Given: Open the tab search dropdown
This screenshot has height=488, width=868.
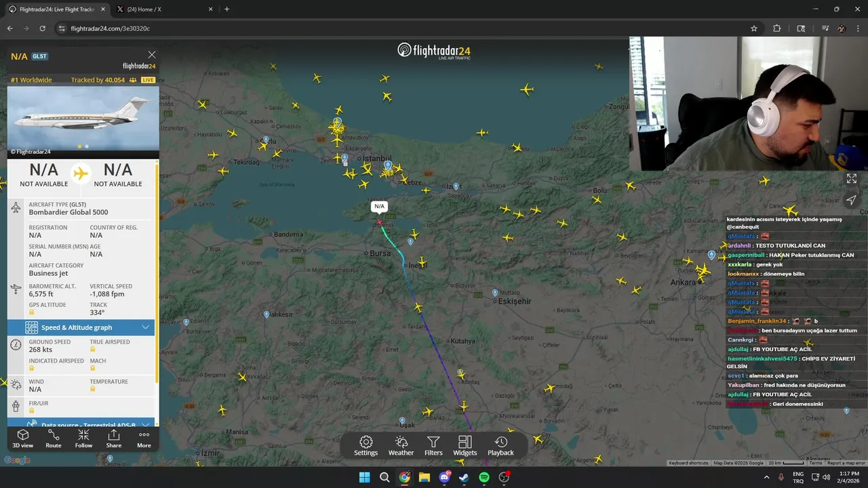Looking at the screenshot, I should 801,28.
